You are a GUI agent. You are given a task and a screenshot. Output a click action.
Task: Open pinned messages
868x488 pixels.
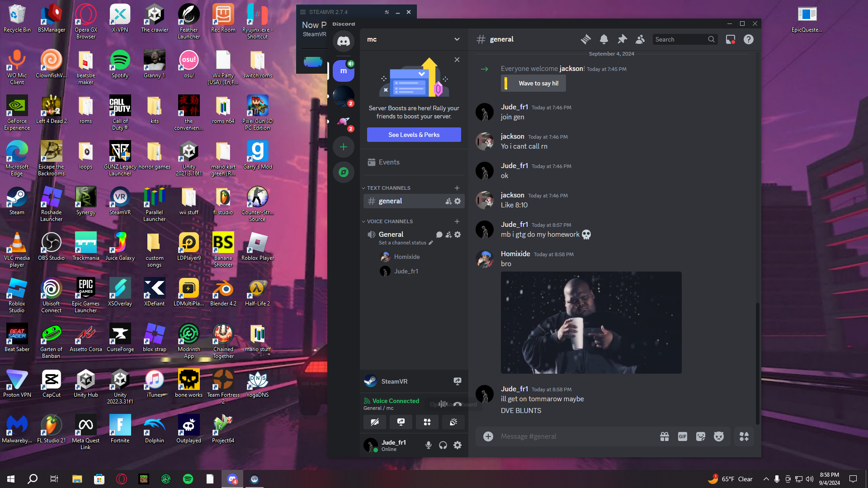pyautogui.click(x=622, y=39)
